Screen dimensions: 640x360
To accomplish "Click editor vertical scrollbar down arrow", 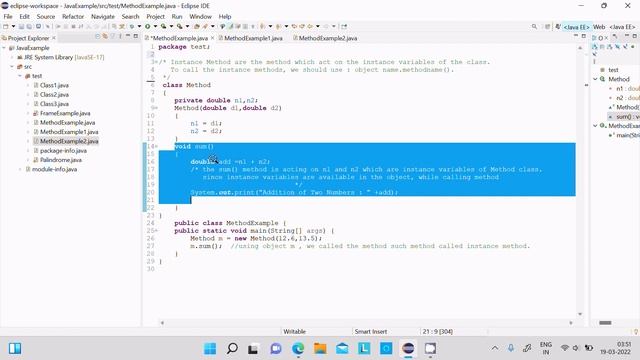I will click(580, 314).
